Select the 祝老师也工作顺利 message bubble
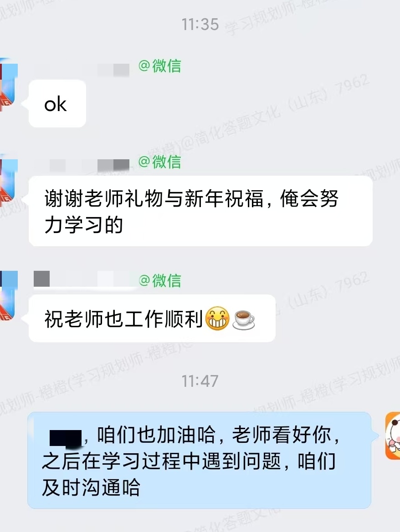 [152, 318]
